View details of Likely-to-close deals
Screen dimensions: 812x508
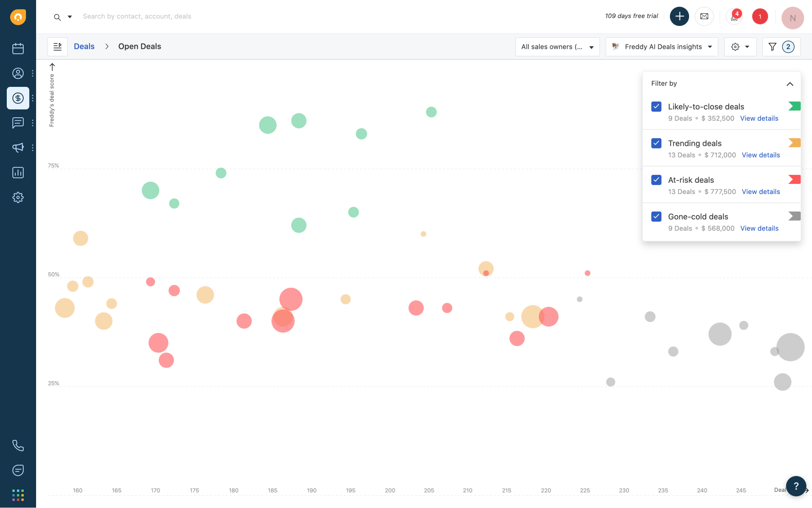(x=759, y=118)
